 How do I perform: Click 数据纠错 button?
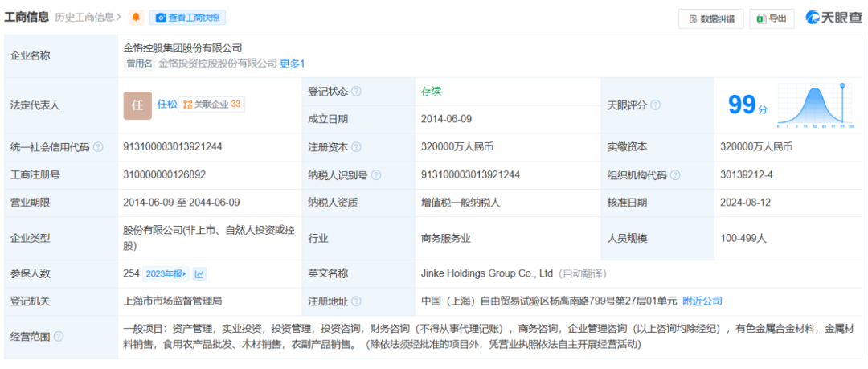point(711,18)
